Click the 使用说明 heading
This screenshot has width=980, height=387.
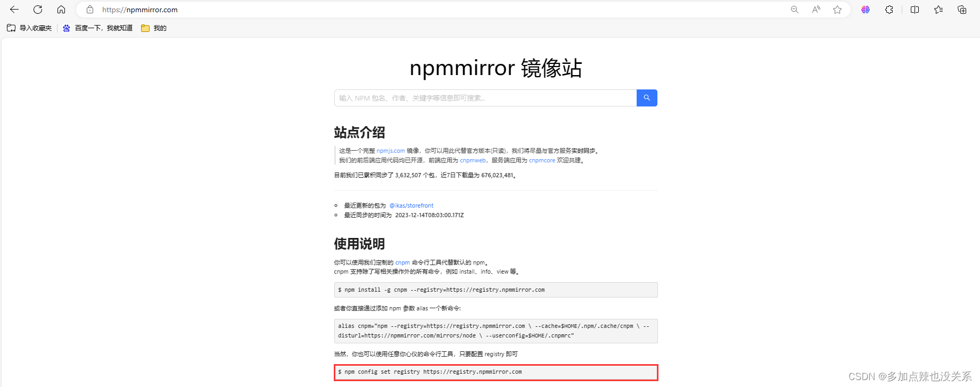tap(359, 244)
